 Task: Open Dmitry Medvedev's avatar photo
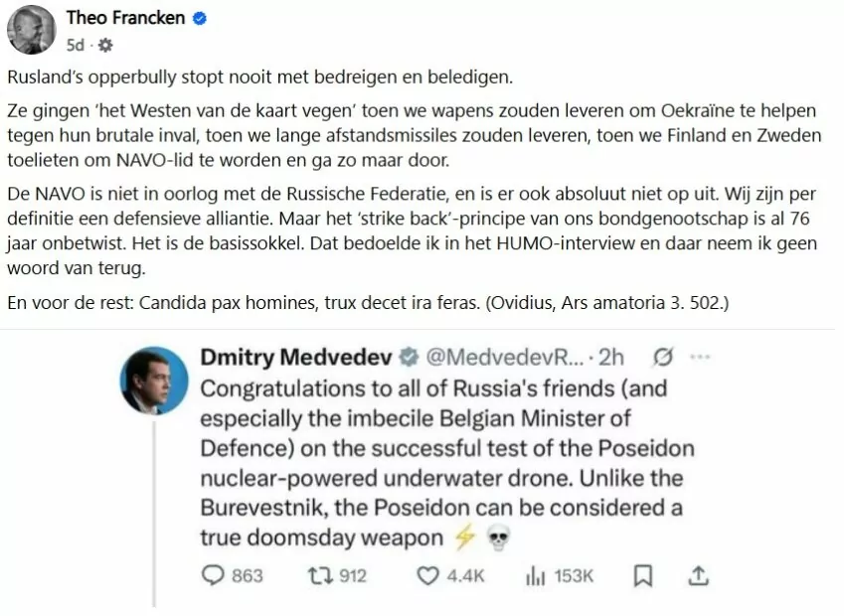154,382
